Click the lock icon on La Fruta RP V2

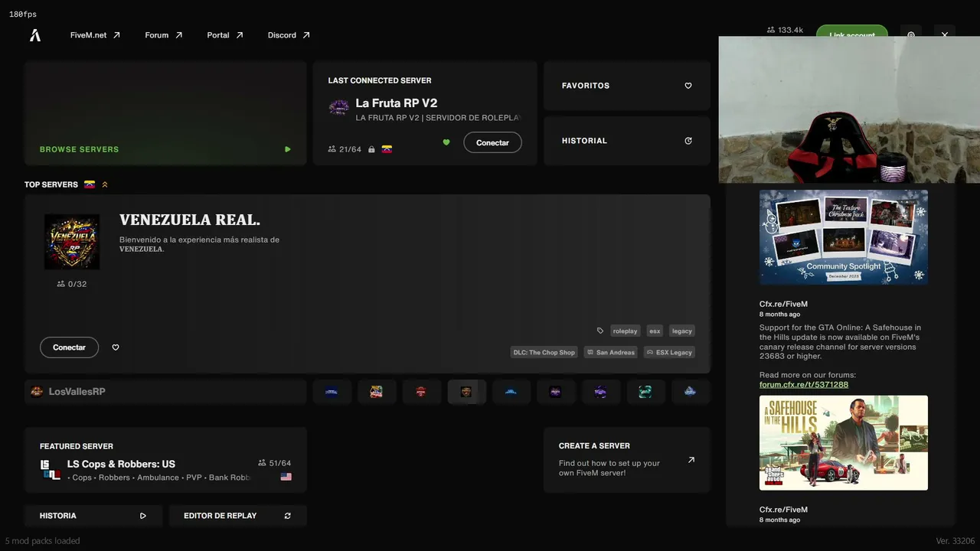pos(371,149)
